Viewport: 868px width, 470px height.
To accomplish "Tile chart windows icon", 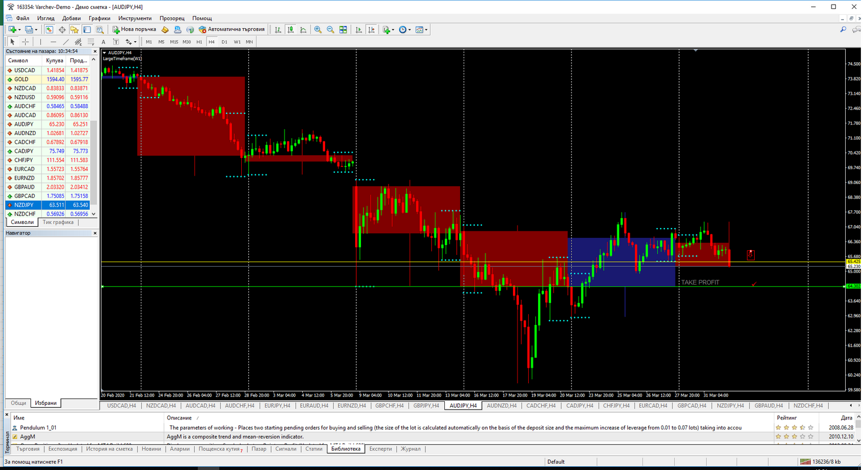I will coord(343,29).
